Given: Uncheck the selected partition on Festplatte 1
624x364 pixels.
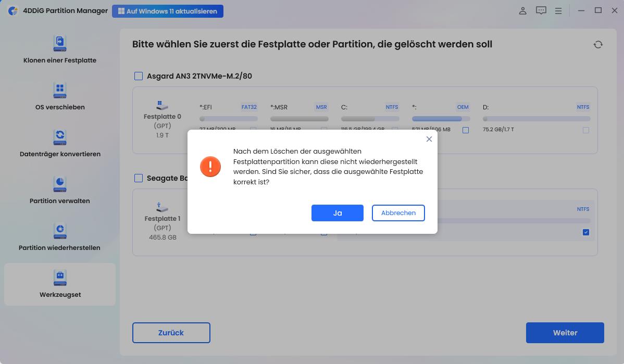Looking at the screenshot, I should tap(585, 232).
